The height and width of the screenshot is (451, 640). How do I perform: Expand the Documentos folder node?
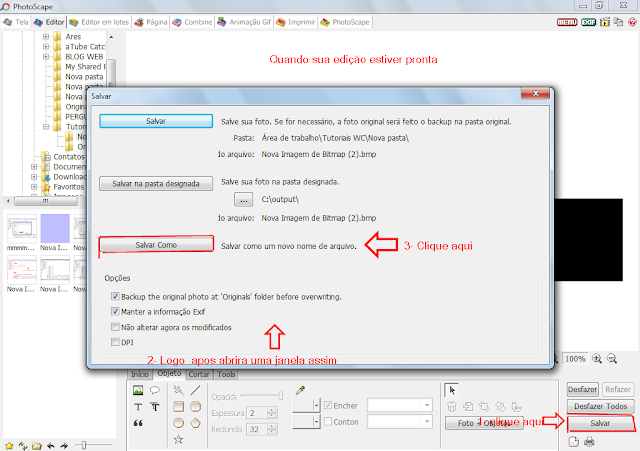click(x=34, y=167)
